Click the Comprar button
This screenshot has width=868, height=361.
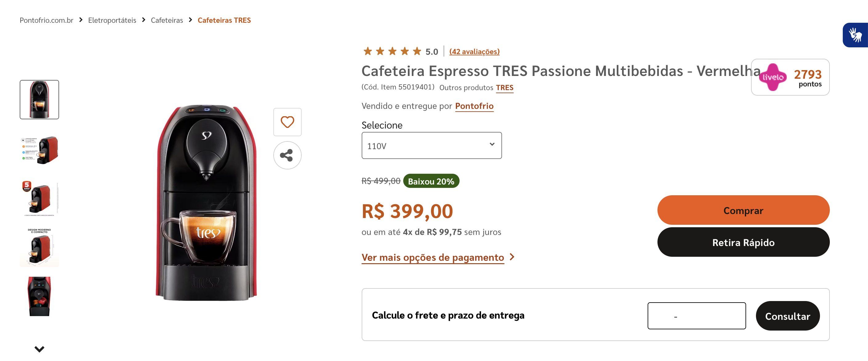tap(743, 210)
